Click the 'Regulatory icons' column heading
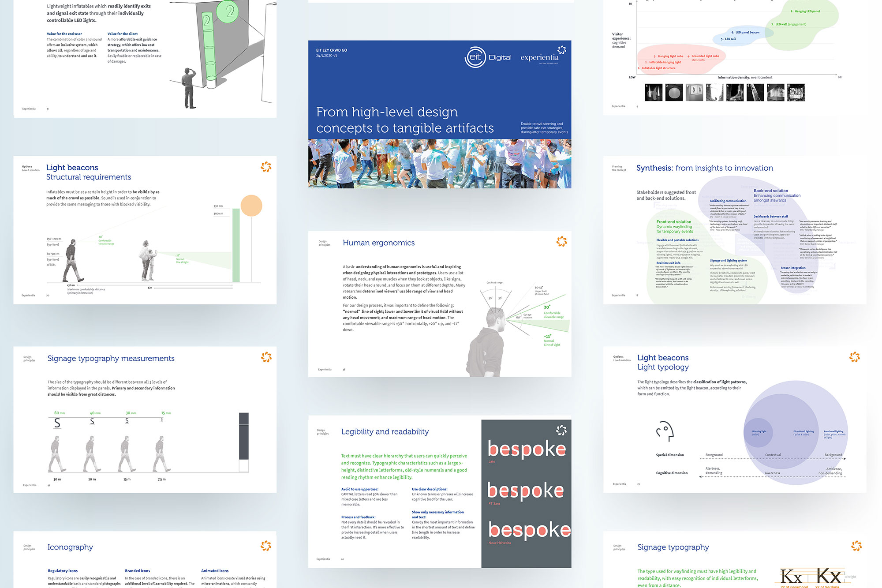 (x=63, y=571)
